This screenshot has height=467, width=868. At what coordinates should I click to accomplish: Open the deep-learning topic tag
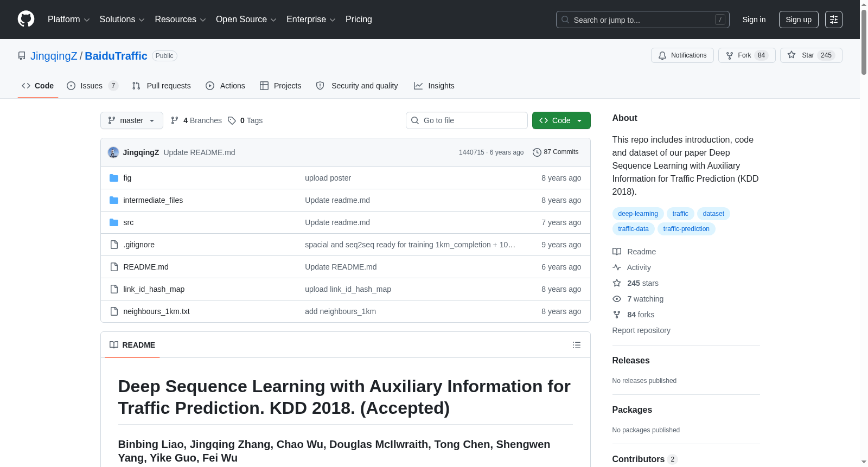pos(638,214)
